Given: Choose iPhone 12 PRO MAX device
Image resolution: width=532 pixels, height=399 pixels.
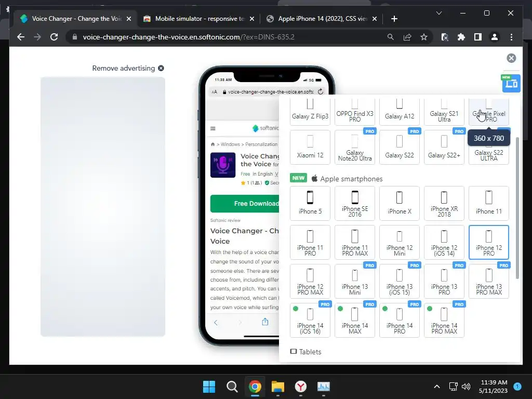Looking at the screenshot, I should point(310,281).
